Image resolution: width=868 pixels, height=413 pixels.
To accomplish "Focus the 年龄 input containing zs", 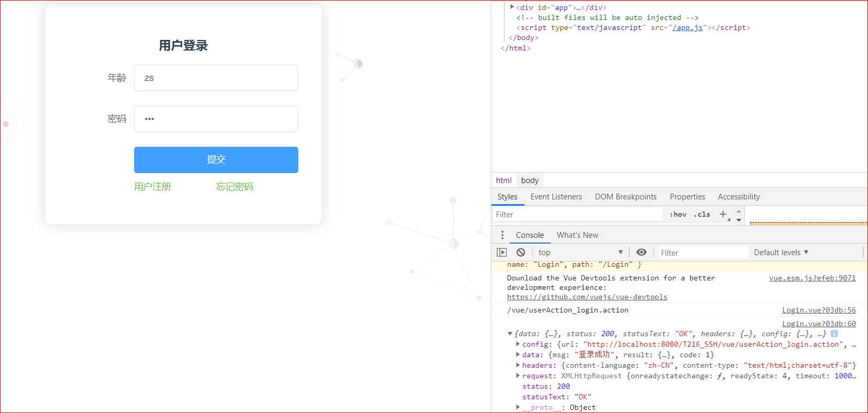I will pyautogui.click(x=216, y=78).
